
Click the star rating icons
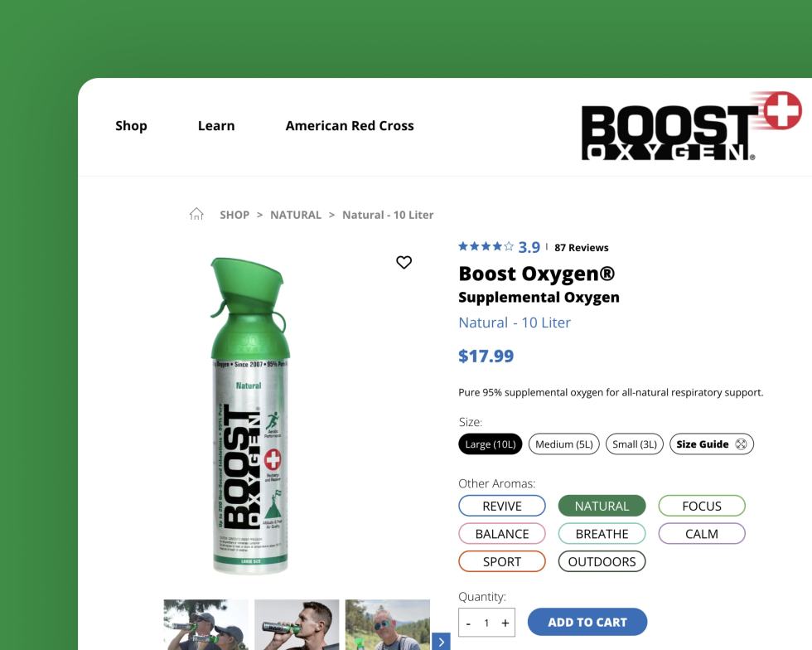coord(485,246)
